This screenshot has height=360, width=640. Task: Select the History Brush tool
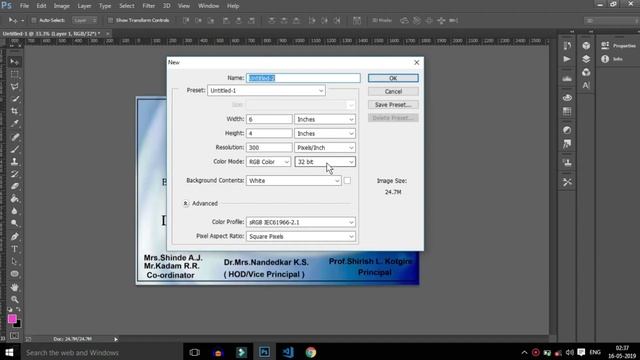point(14,174)
